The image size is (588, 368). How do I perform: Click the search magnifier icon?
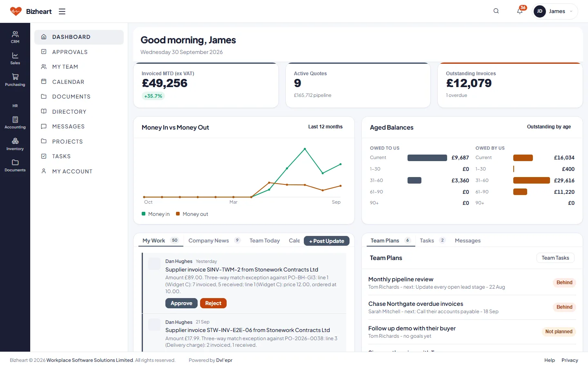pyautogui.click(x=496, y=11)
